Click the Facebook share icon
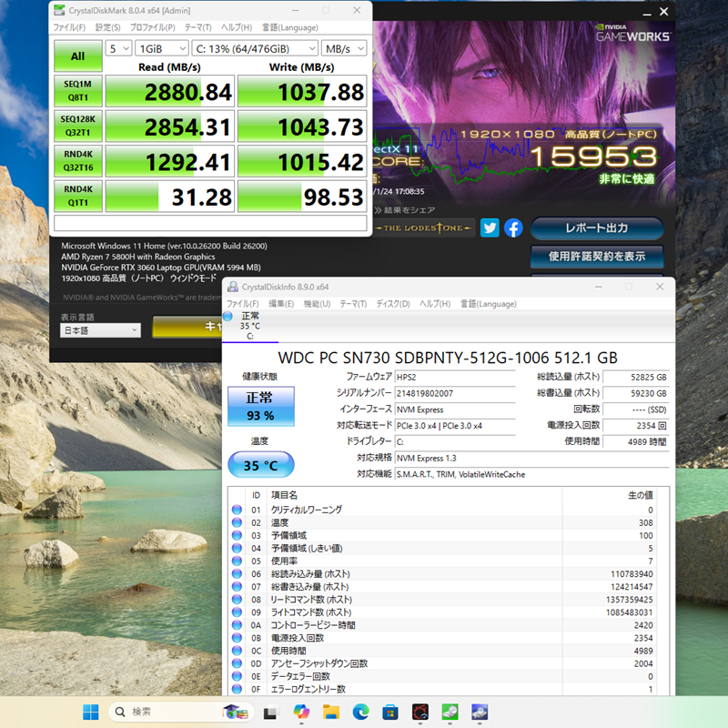Image resolution: width=728 pixels, height=728 pixels. [x=513, y=228]
